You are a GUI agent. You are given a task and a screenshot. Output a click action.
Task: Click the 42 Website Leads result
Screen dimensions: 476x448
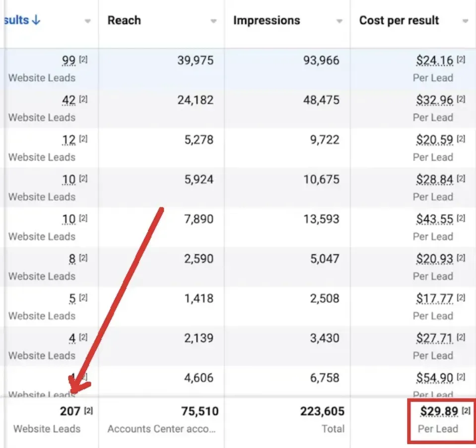coord(68,100)
